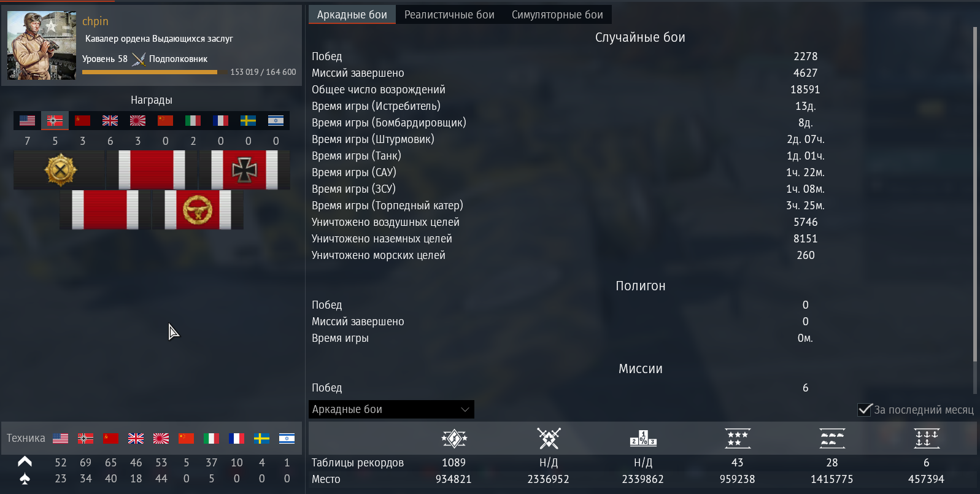
Task: Click the anchors naval leaderboard icon
Action: (x=927, y=438)
